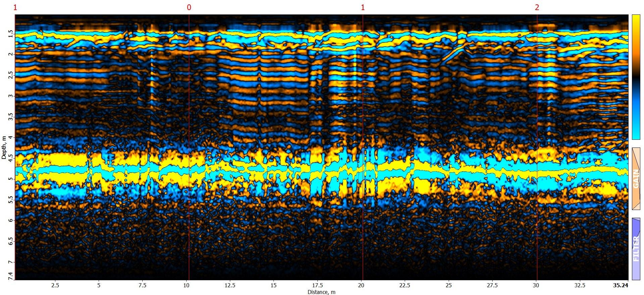The height and width of the screenshot is (295, 644).
Task: Click the 30 tick on distance axis
Action: [536, 286]
